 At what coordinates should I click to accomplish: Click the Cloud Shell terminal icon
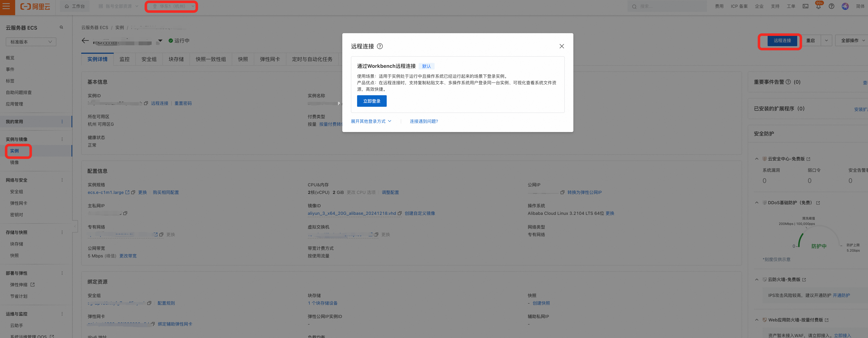805,6
